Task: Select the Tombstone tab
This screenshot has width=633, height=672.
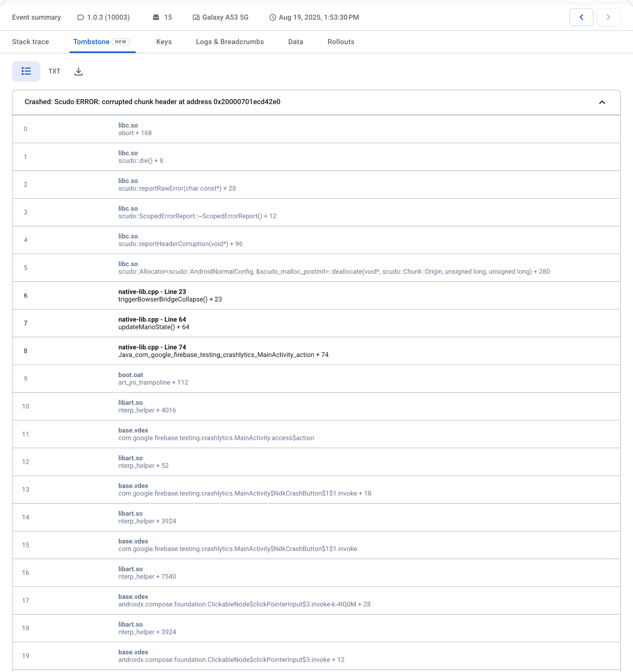Action: (x=91, y=42)
